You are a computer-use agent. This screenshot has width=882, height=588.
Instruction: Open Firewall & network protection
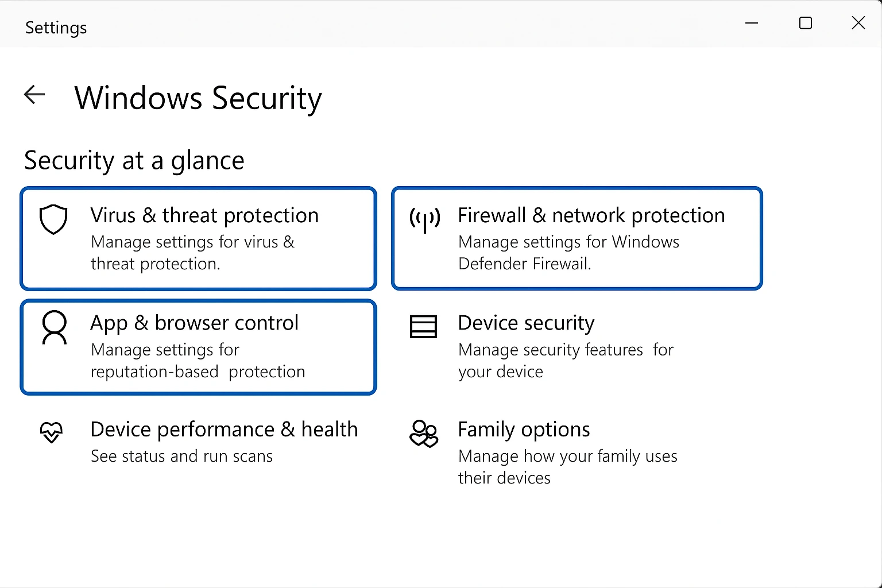(x=591, y=215)
